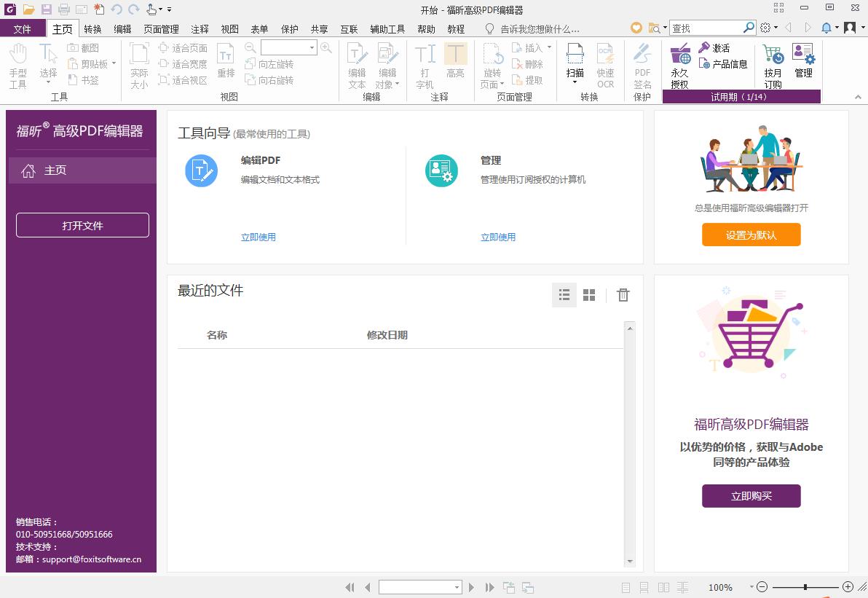Switch to the 转换 ribbon tab
Image resolution: width=868 pixels, height=598 pixels.
(x=92, y=29)
